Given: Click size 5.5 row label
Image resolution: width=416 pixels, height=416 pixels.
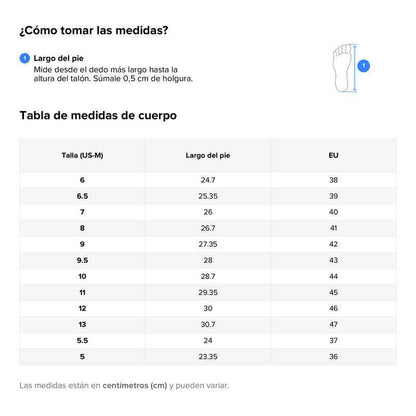Looking at the screenshot, I should coord(82,340).
